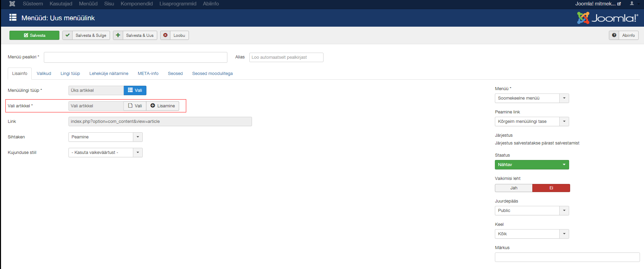This screenshot has height=269, width=644.
Task: Click the question mark help icon
Action: (x=614, y=35)
